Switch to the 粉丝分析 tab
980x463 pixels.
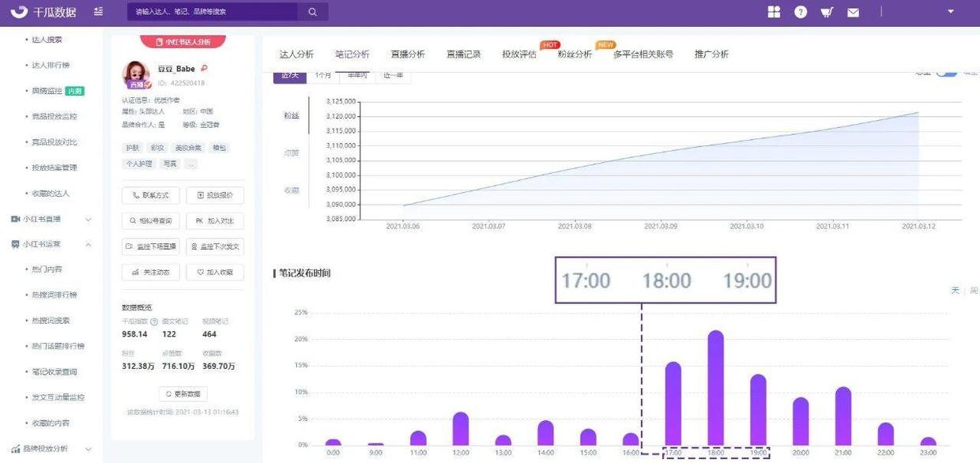click(x=574, y=55)
